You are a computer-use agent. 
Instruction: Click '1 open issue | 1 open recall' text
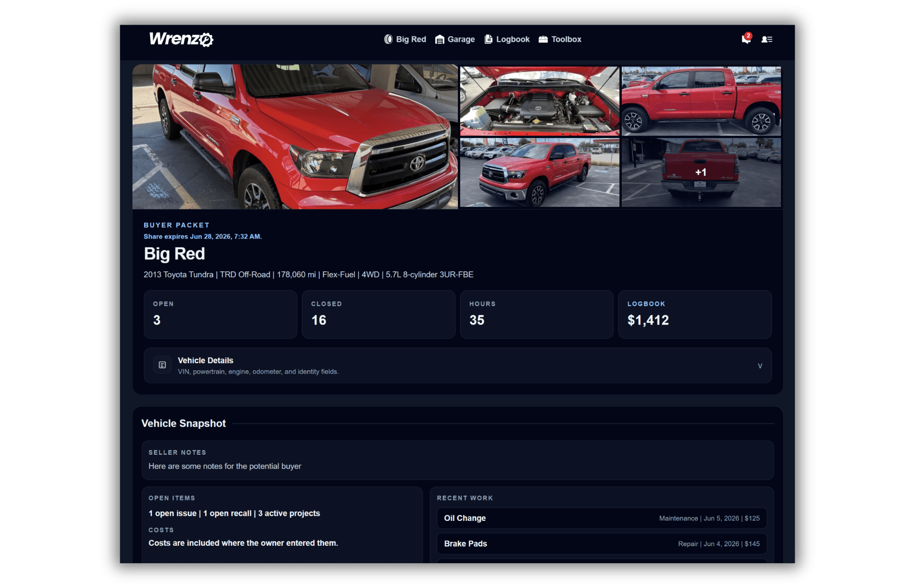click(x=234, y=514)
